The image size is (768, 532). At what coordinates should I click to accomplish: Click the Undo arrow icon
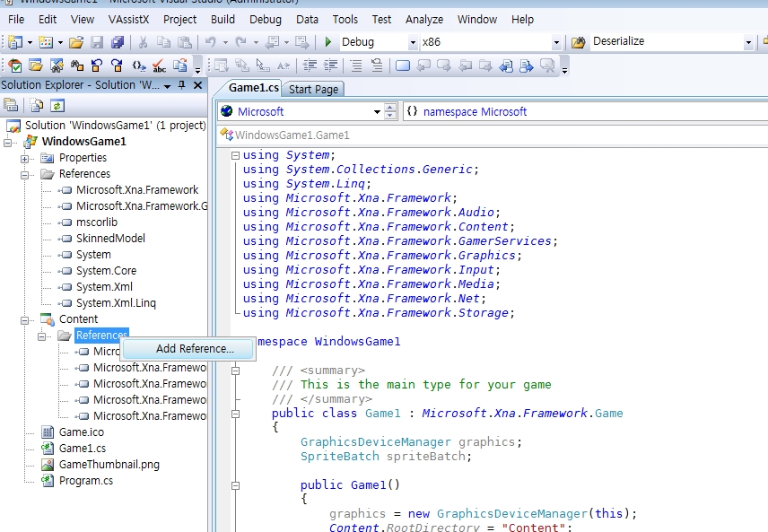[x=211, y=42]
